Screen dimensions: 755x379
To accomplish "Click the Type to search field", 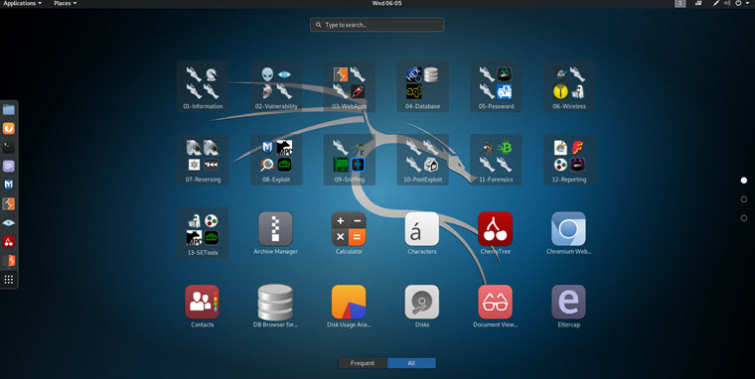I will pos(377,25).
